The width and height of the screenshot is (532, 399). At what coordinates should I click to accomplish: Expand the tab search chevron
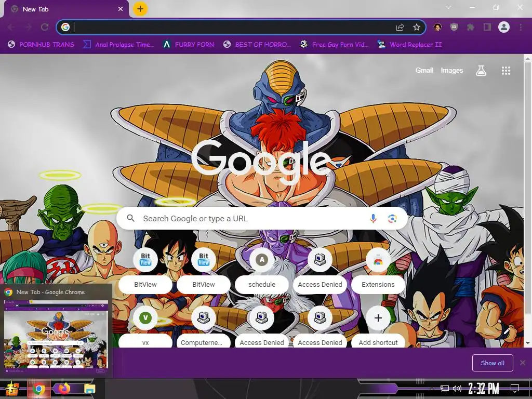448,7
